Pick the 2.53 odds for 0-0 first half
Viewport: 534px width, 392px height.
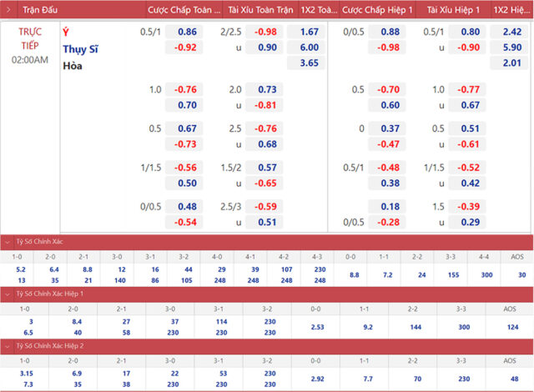pos(317,326)
